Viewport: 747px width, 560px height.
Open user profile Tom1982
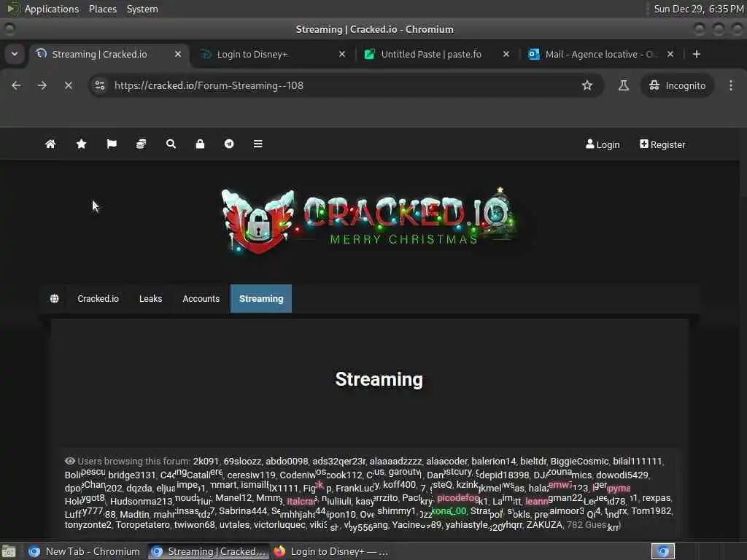(651, 511)
